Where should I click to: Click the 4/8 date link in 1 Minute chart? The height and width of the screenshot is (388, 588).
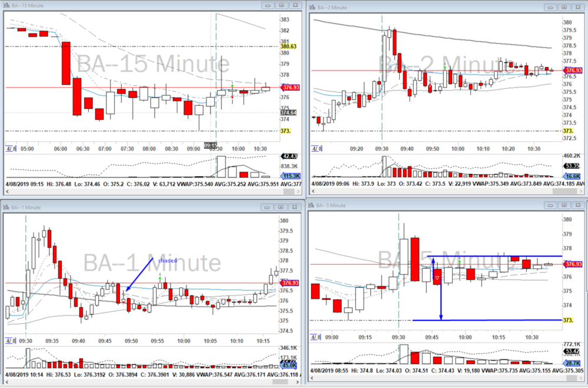coord(11,340)
